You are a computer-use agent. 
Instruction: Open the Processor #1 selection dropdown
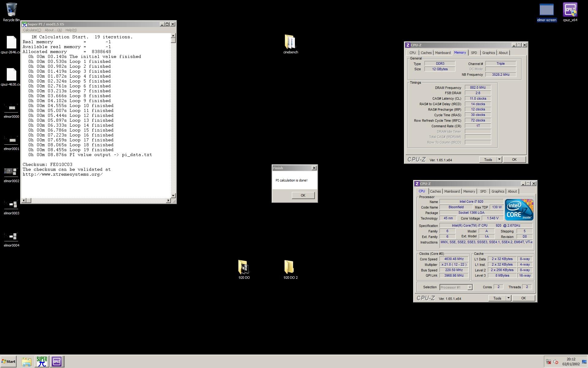pos(456,287)
